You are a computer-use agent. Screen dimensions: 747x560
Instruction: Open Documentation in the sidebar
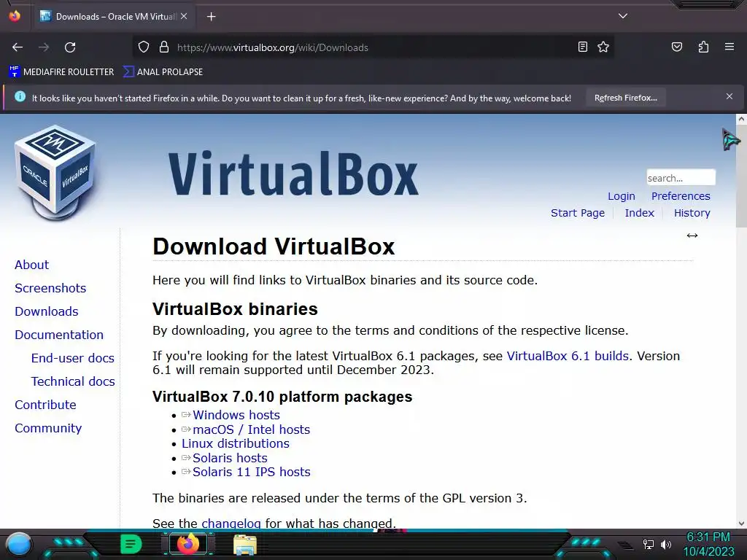[x=59, y=335]
